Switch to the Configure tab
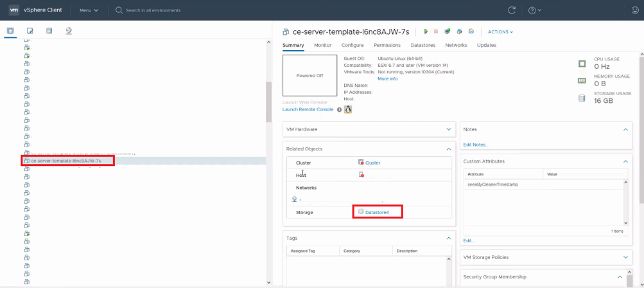Image resolution: width=644 pixels, height=288 pixels. pos(352,45)
